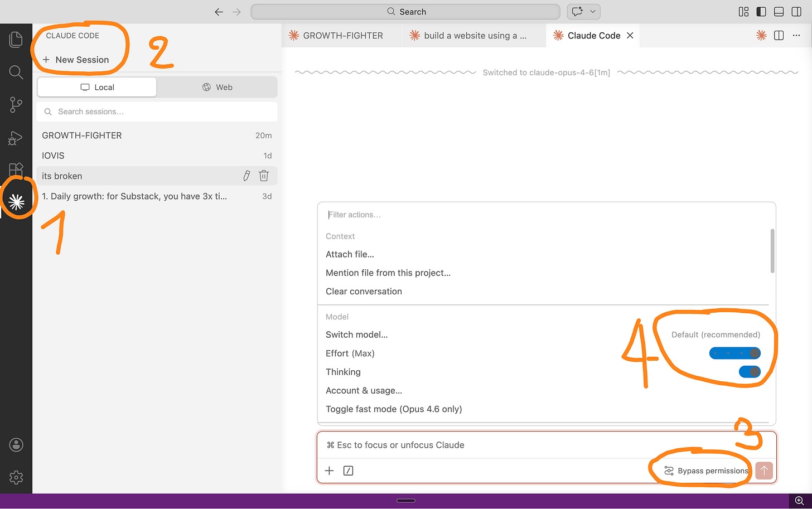The width and height of the screenshot is (812, 509).
Task: Open editor More Actions ellipsis
Action: [796, 36]
